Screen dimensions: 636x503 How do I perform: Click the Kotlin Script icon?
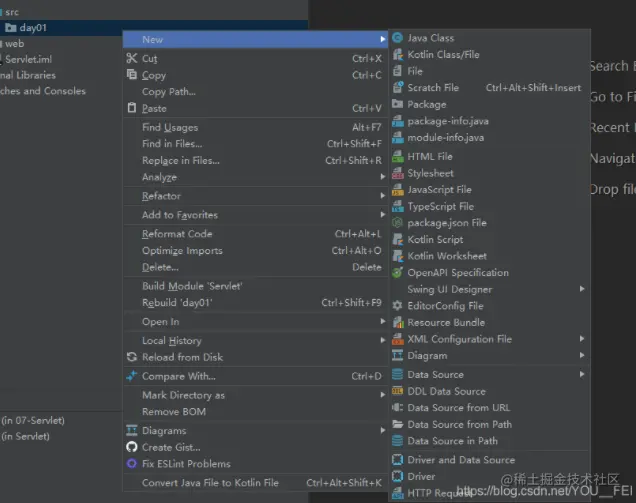[x=398, y=239]
